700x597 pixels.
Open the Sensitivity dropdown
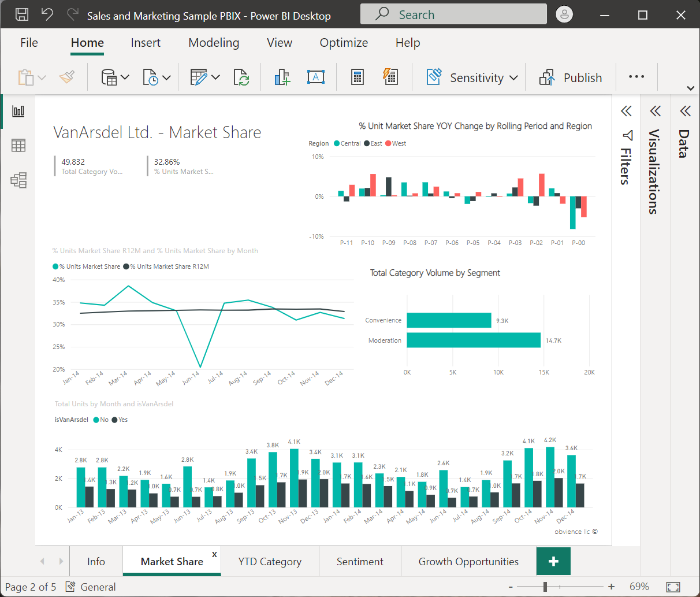pyautogui.click(x=472, y=77)
